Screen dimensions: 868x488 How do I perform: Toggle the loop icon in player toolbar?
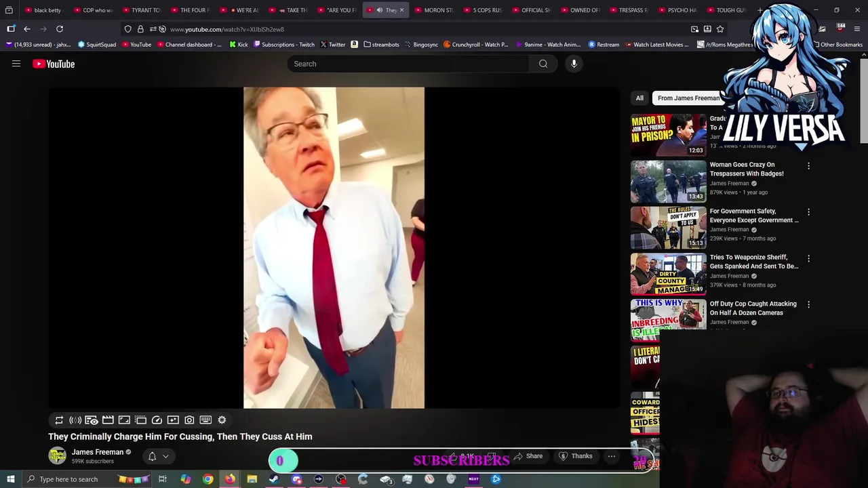[x=59, y=420]
